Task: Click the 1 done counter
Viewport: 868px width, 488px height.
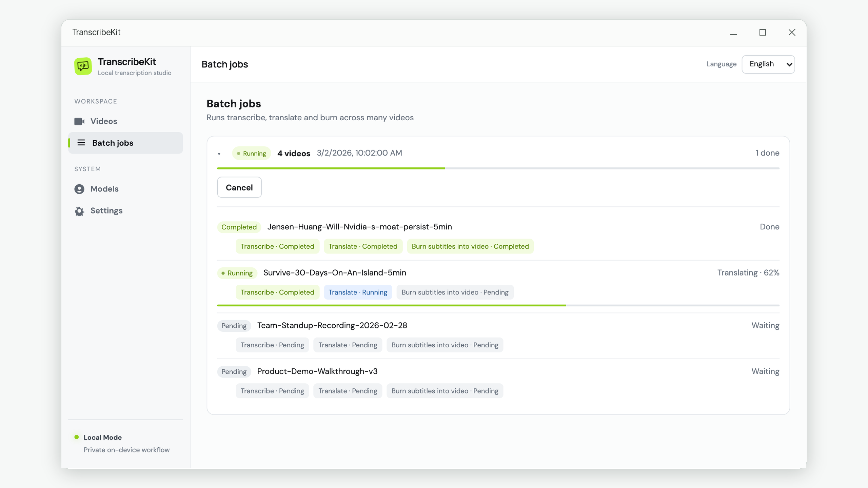Action: click(x=767, y=153)
